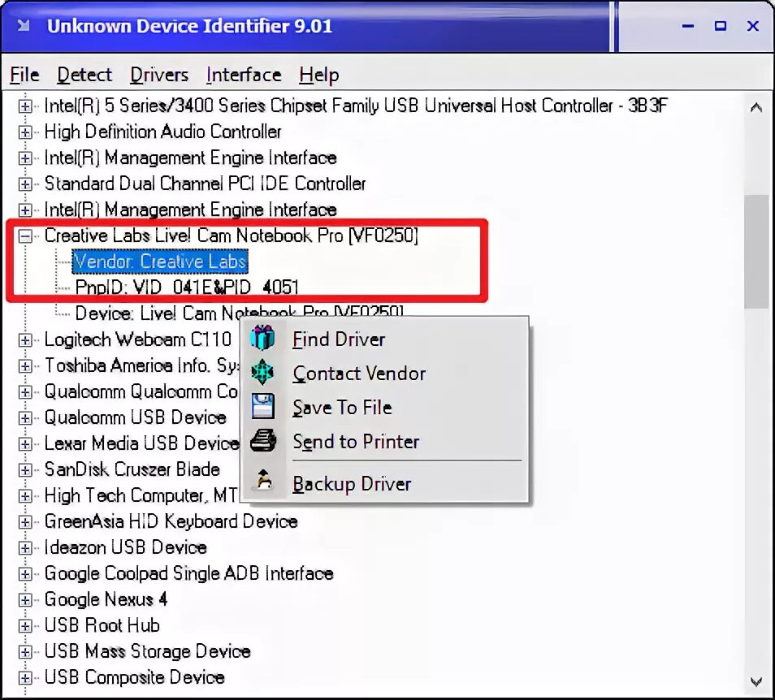The height and width of the screenshot is (700, 775).
Task: Click the app icon in title bar
Action: [x=24, y=25]
